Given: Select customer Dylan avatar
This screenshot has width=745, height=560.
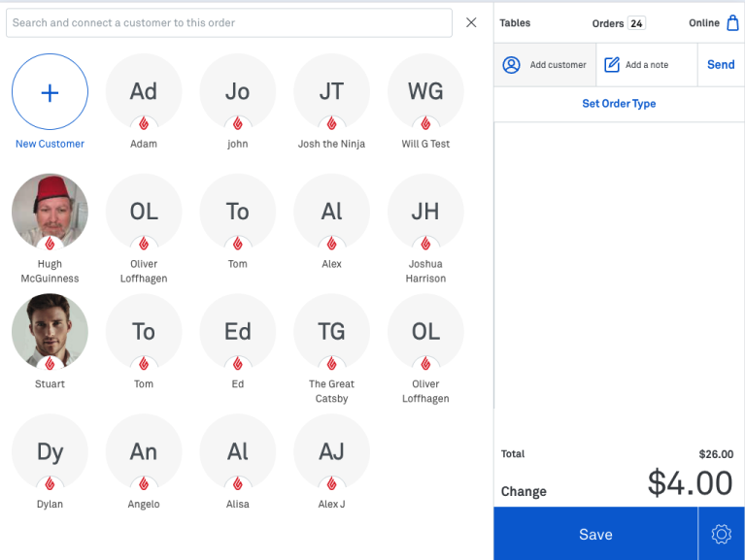Looking at the screenshot, I should (50, 452).
